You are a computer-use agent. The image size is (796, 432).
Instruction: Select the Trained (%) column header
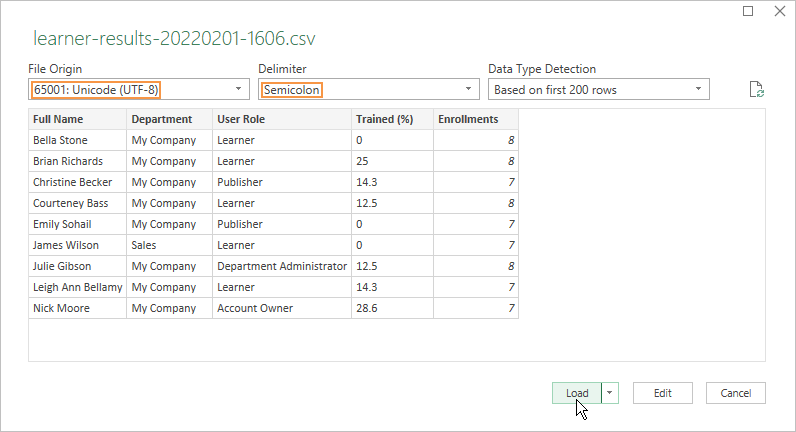[392, 119]
